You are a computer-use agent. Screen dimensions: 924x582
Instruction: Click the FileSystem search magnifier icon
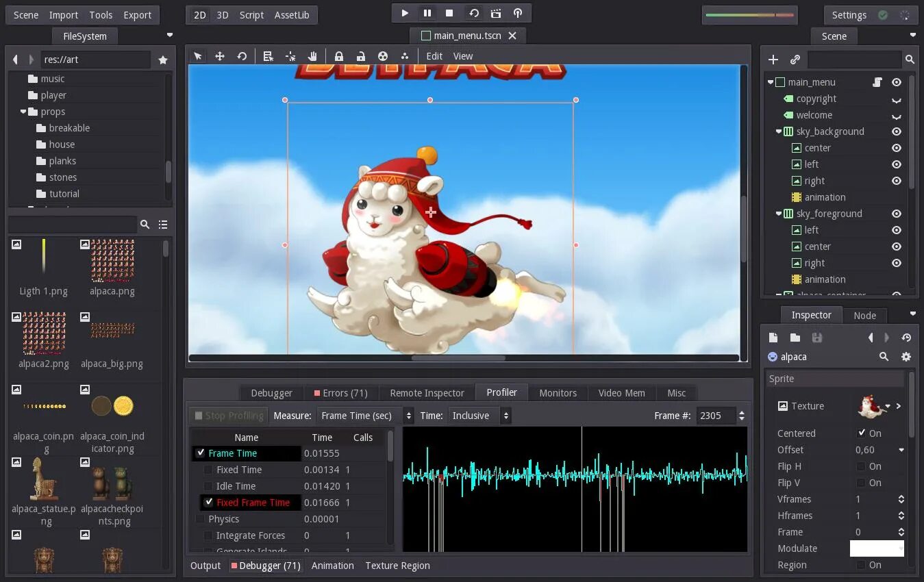[x=145, y=224]
